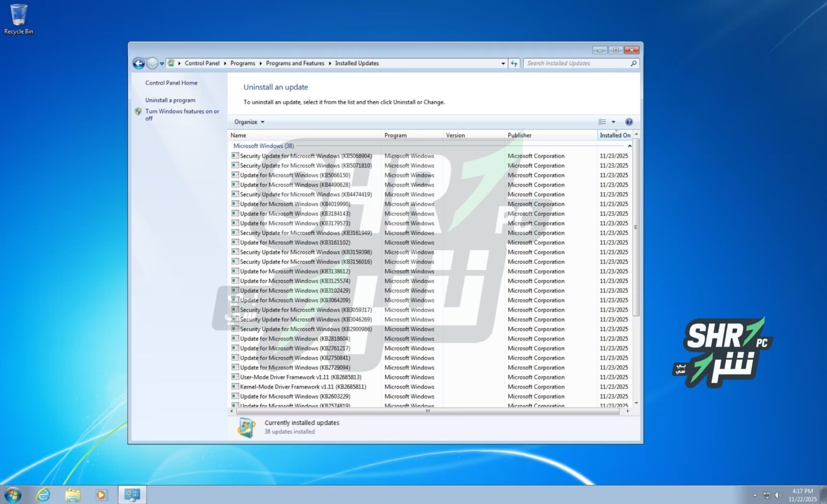827x504 pixels.
Task: Go to Control Panel Home
Action: [x=171, y=82]
